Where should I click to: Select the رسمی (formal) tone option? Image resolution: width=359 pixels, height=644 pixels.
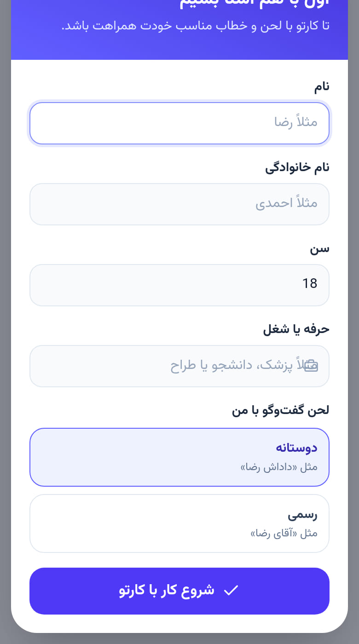coord(179,523)
